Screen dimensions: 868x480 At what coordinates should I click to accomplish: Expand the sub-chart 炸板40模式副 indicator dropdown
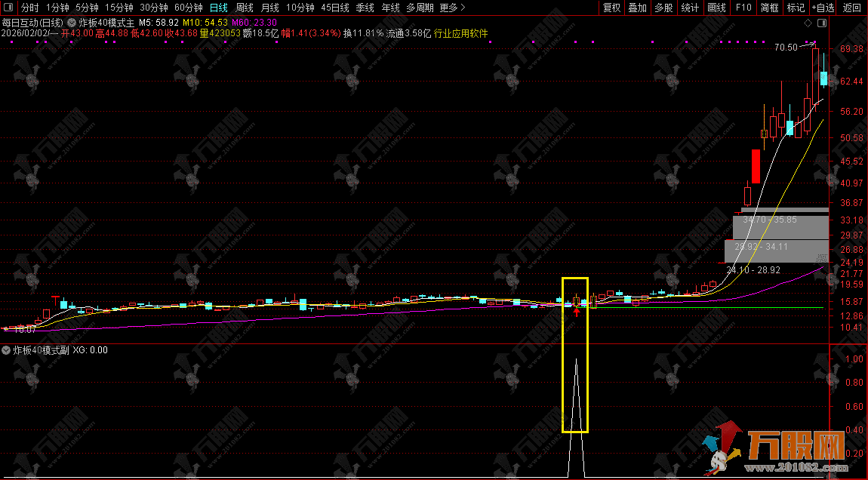7,350
